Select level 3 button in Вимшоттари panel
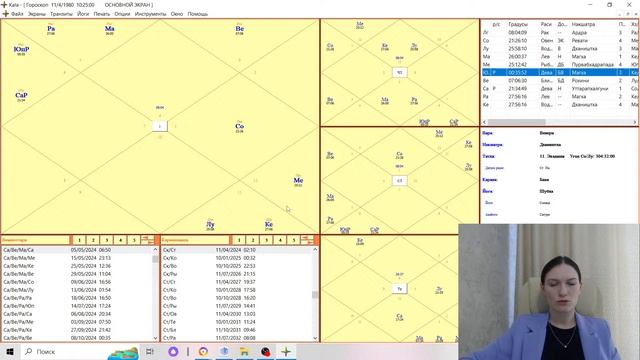Viewport: 640px width, 360px height. tap(107, 240)
